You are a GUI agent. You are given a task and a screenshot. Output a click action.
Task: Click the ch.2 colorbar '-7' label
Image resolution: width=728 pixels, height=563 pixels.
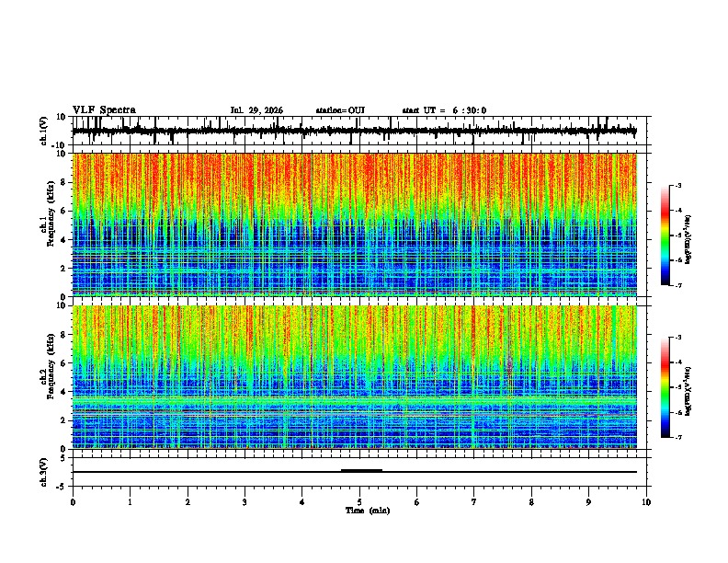[677, 438]
